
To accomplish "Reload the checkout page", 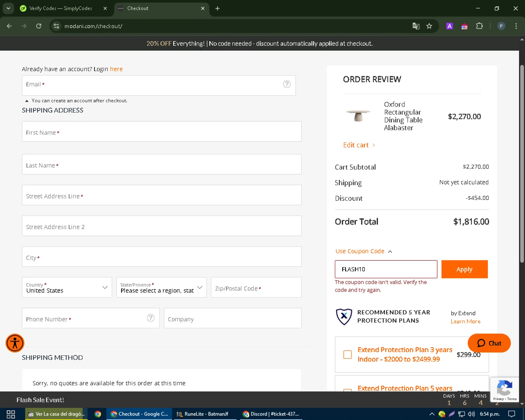I will pos(39,26).
